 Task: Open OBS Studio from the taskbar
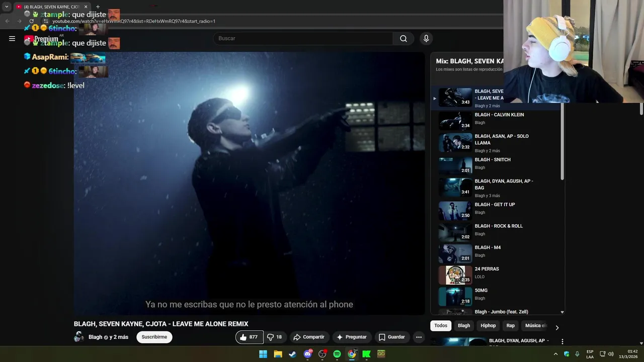click(x=322, y=354)
